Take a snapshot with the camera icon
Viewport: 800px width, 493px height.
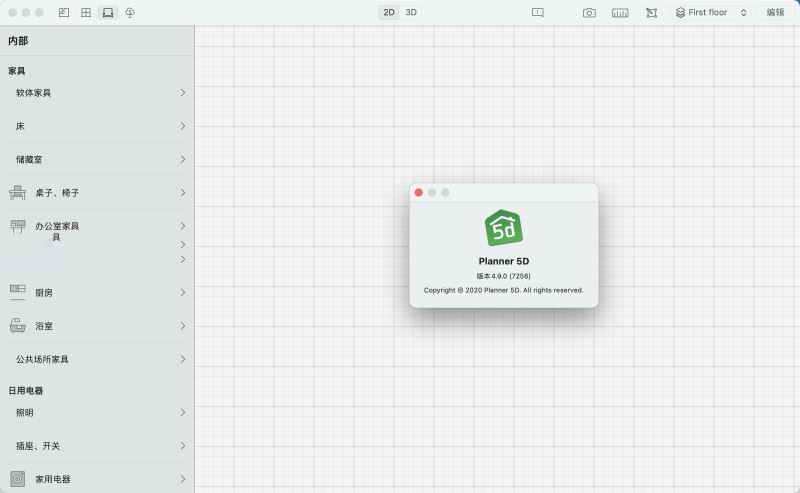(589, 13)
